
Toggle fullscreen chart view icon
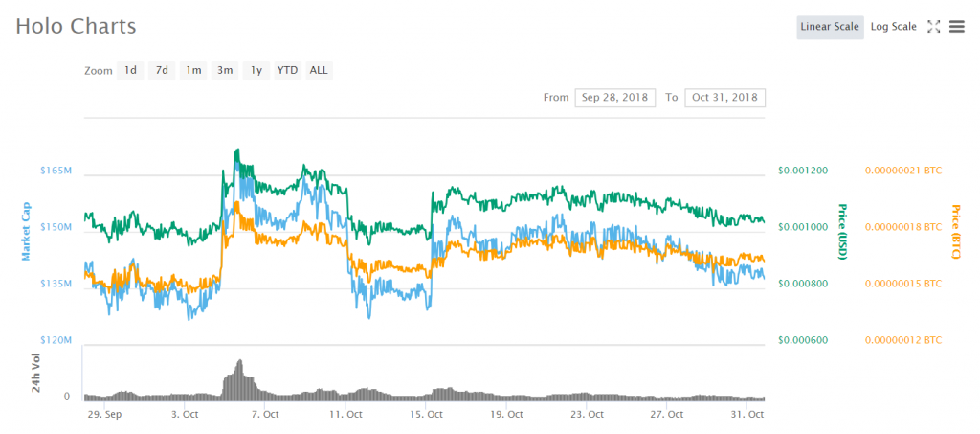tap(934, 27)
